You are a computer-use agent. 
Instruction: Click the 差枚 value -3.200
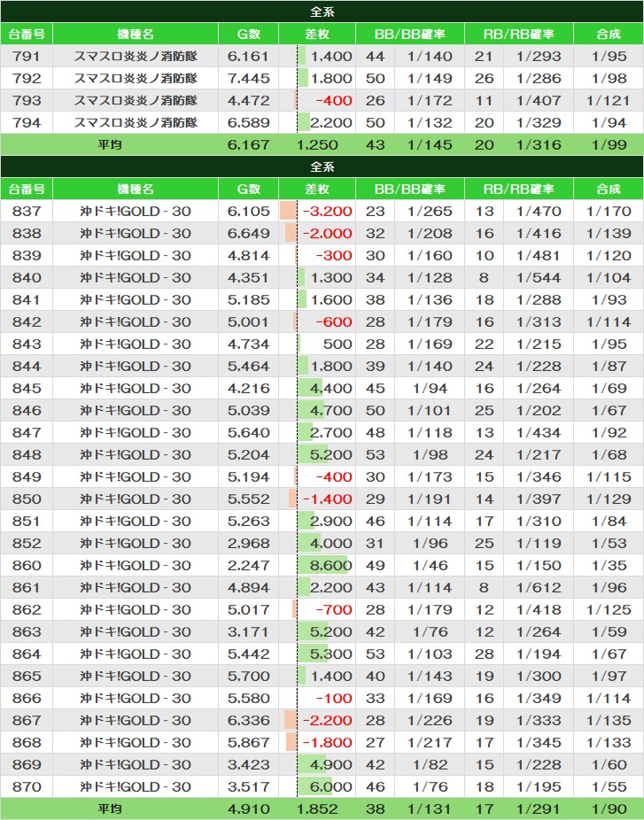pyautogui.click(x=328, y=212)
